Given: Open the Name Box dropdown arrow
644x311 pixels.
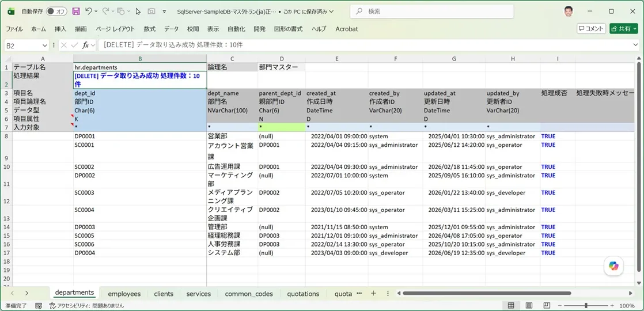Looking at the screenshot, I should tap(45, 45).
